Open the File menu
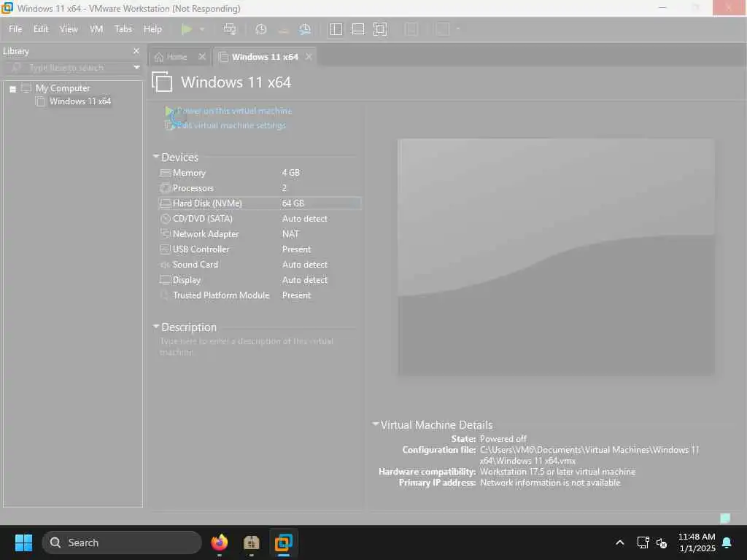 15,29
